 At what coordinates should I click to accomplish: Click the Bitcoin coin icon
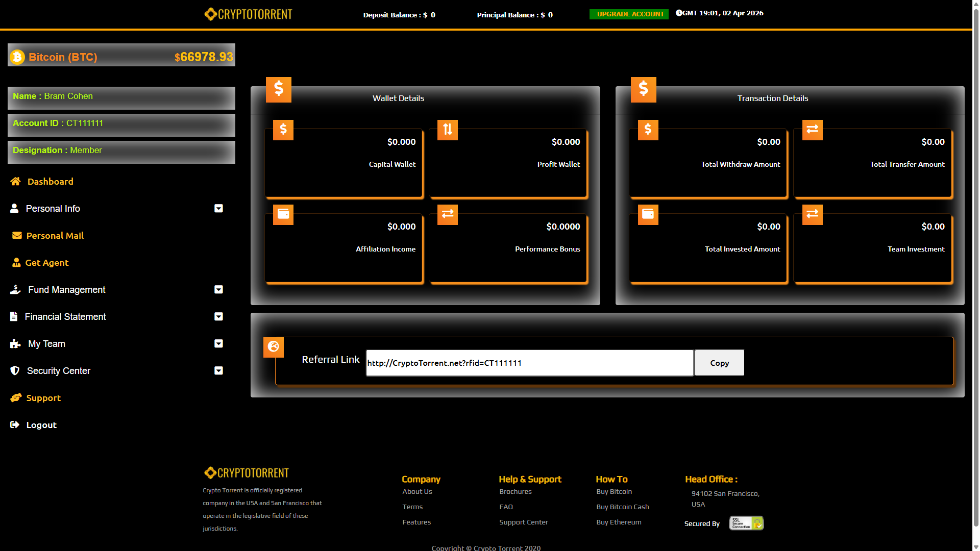tap(17, 57)
